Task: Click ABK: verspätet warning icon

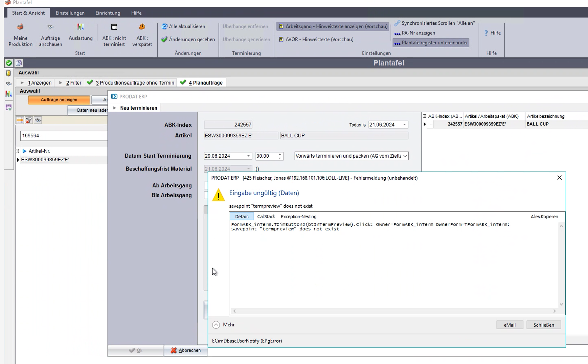Action: (142, 27)
